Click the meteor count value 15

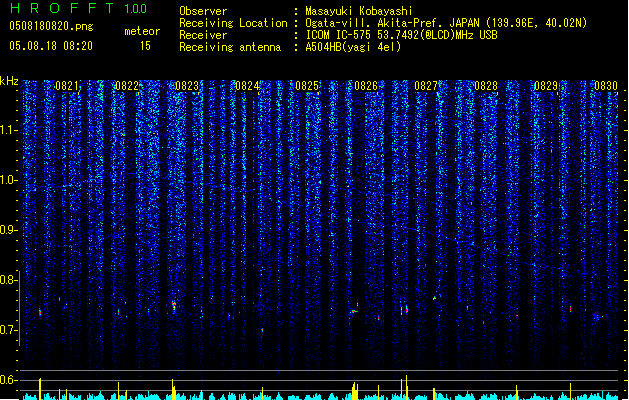pyautogui.click(x=145, y=46)
